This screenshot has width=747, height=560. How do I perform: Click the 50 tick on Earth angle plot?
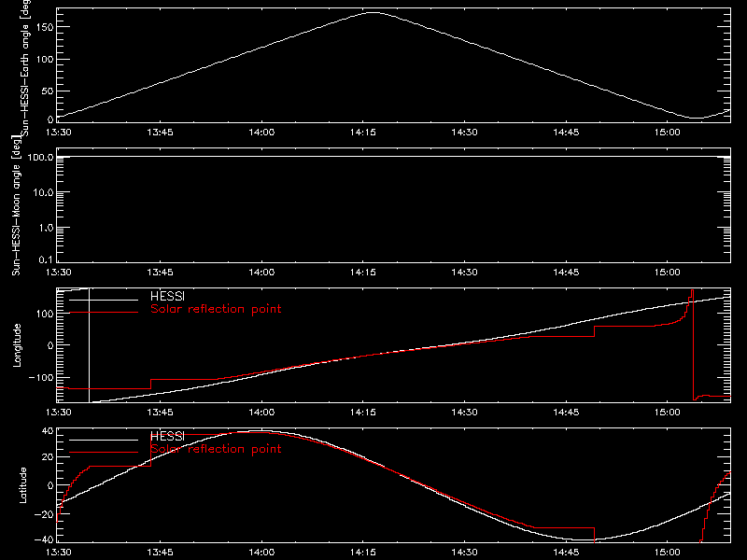pos(48,91)
